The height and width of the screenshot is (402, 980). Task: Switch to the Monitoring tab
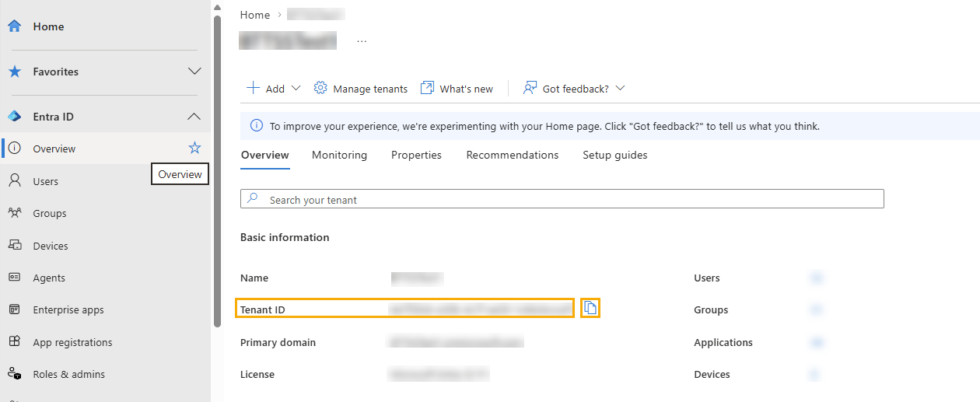[339, 155]
